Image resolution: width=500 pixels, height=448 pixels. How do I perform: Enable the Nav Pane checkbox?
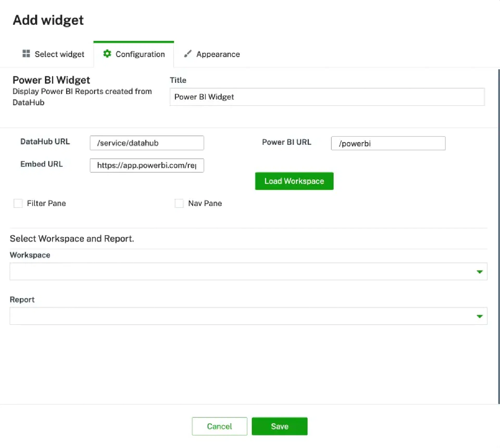coord(179,203)
